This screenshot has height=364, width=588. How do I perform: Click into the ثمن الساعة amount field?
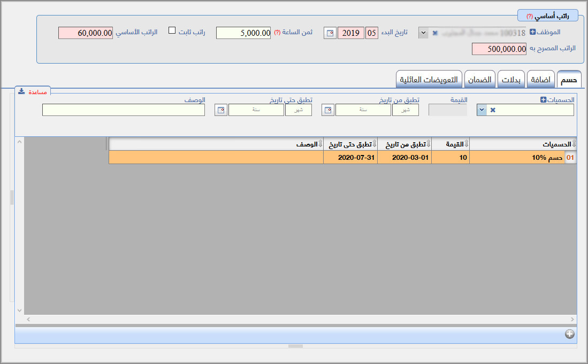243,33
